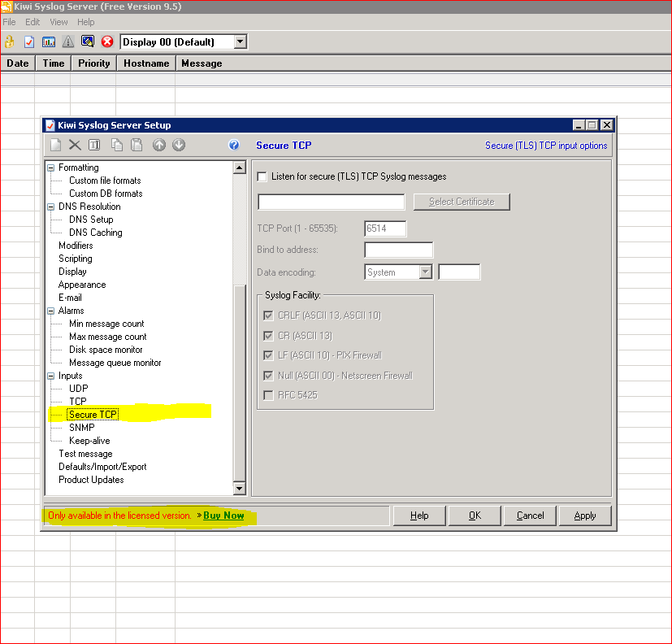This screenshot has height=644, width=672.
Task: Select E-mail in the tree
Action: (70, 298)
